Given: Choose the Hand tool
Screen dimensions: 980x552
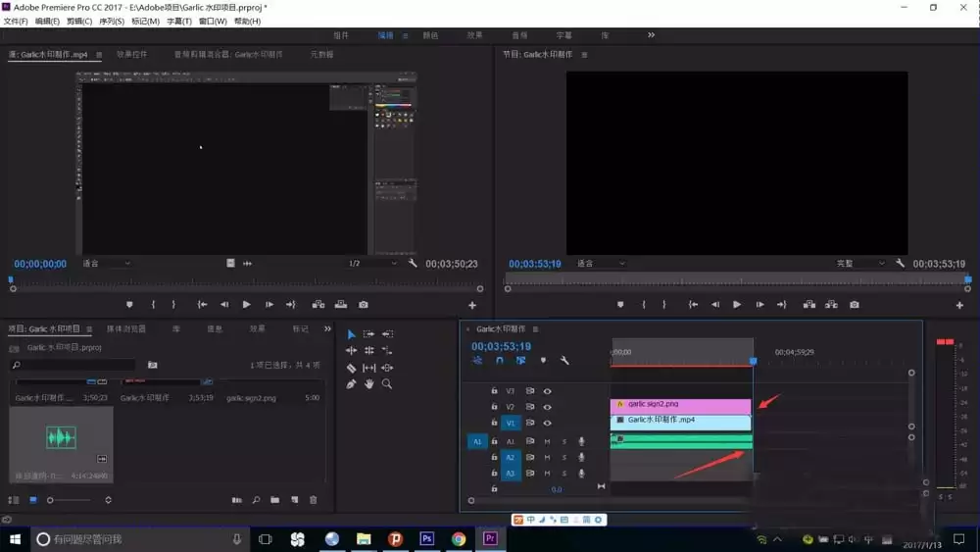Looking at the screenshot, I should pyautogui.click(x=369, y=384).
